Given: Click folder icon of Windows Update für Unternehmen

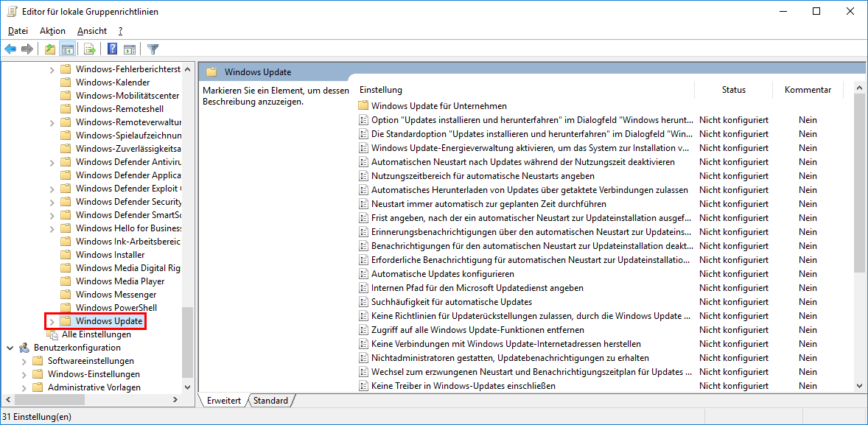Looking at the screenshot, I should tap(364, 105).
